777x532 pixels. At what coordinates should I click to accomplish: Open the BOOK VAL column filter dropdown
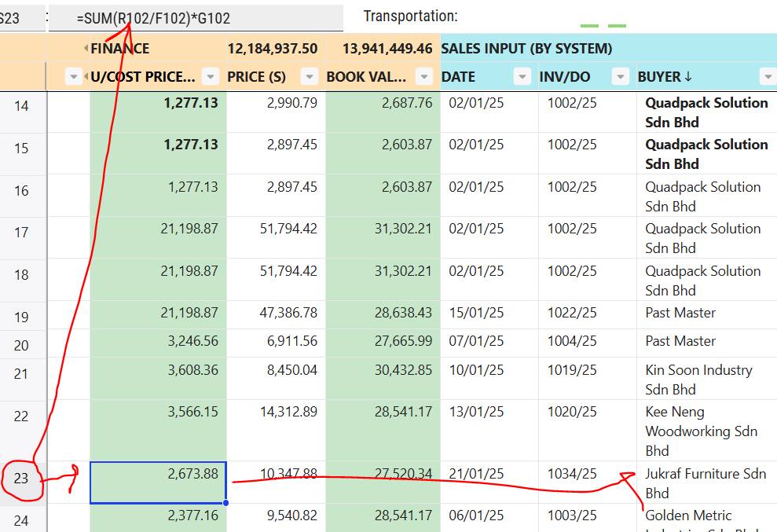click(x=423, y=77)
